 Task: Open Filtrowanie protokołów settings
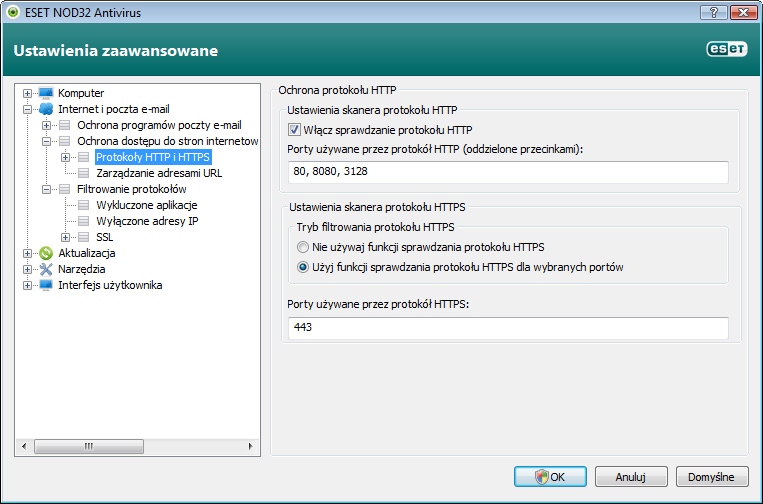131,189
